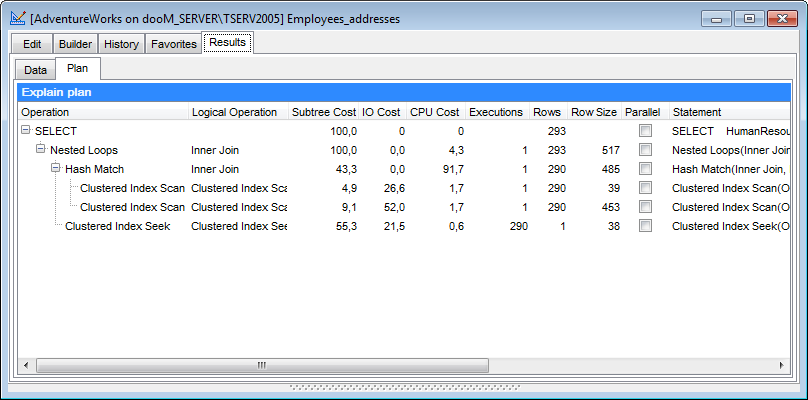Collapse the Hash Match node
Viewport: 808px width, 400px height.
(x=56, y=169)
